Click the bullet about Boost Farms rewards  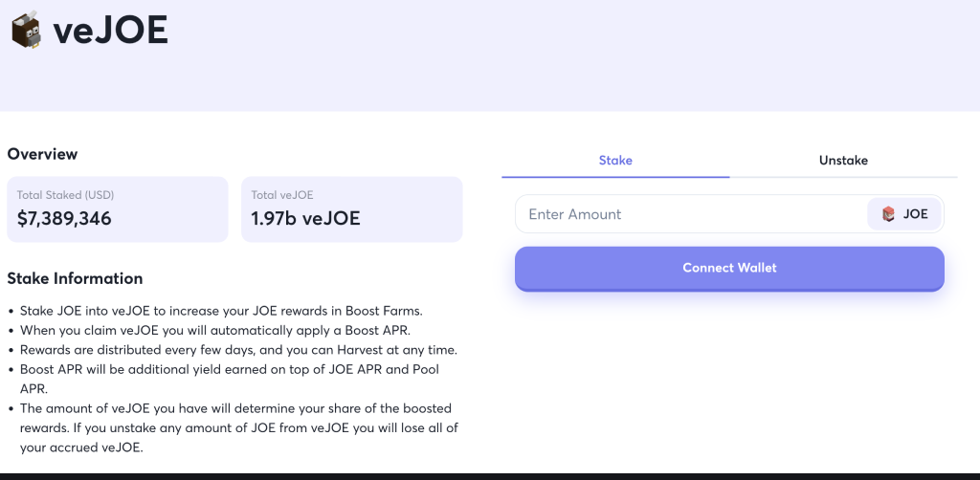pyautogui.click(x=220, y=311)
